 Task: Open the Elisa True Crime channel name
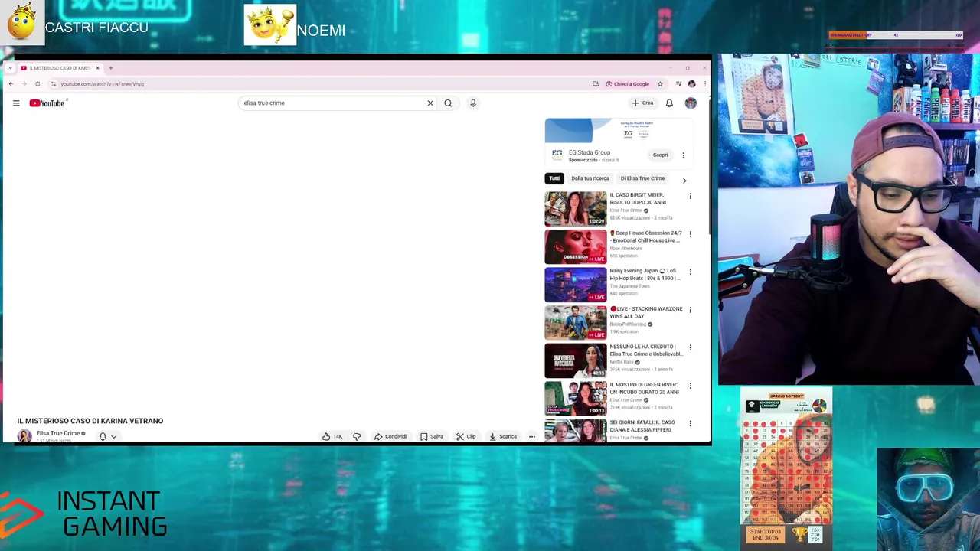tap(58, 433)
